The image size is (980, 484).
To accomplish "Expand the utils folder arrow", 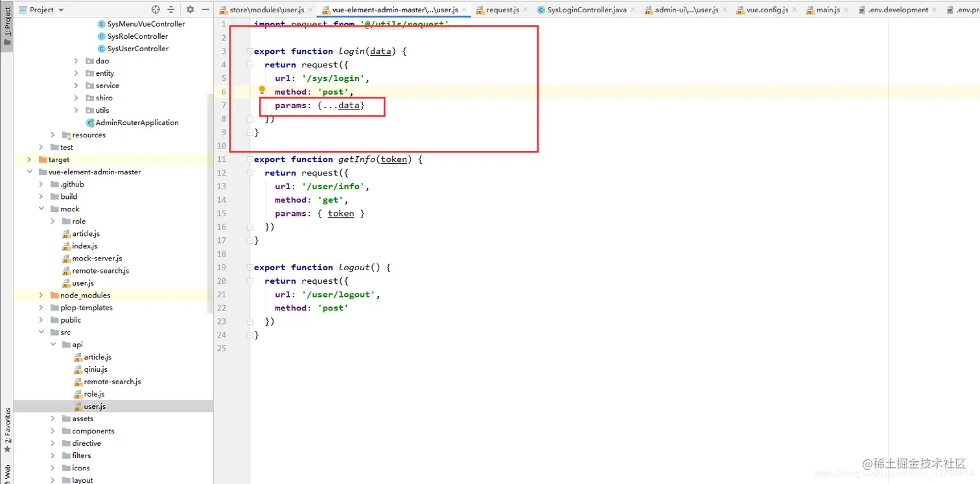I will (76, 110).
